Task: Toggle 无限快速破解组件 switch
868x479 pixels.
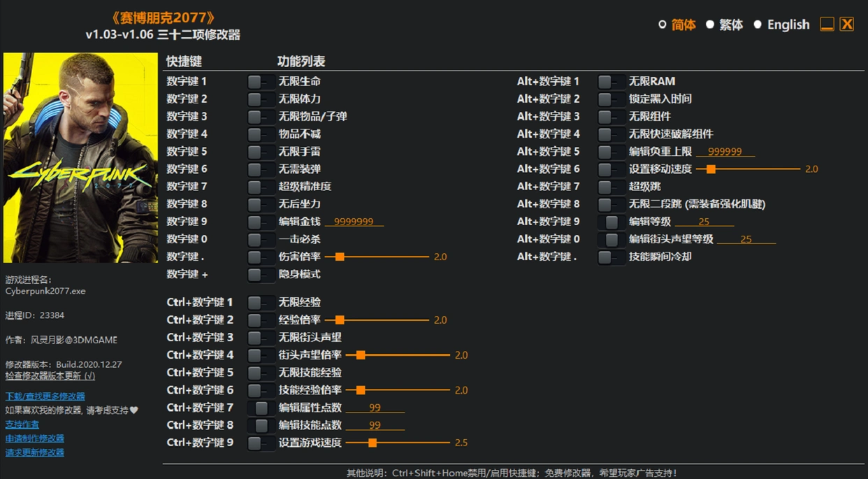Action: pos(611,134)
